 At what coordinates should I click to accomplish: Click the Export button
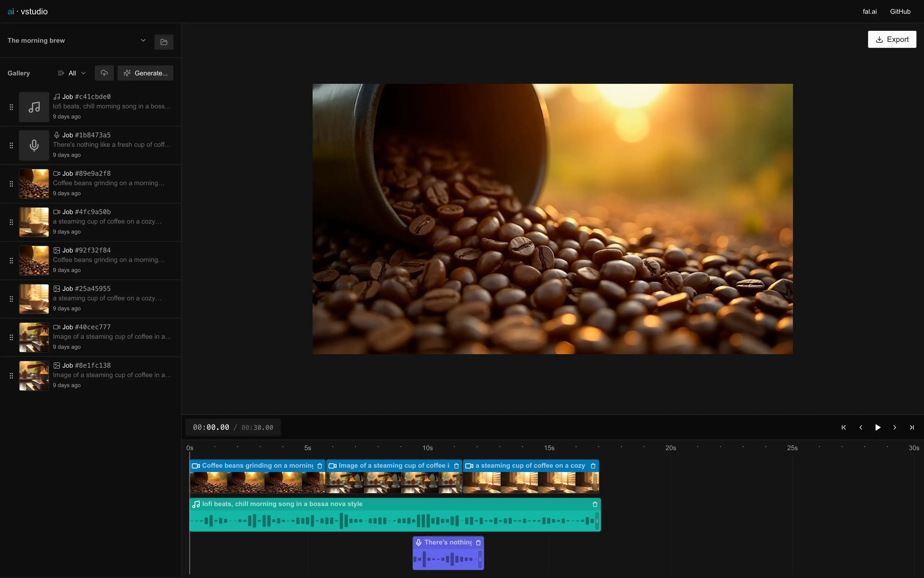892,39
